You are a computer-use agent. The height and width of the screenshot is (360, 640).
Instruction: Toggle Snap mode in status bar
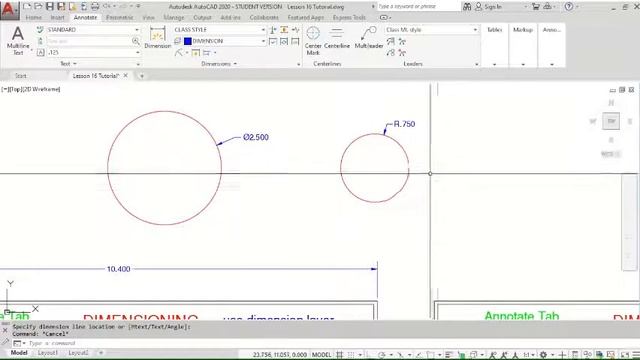click(351, 355)
